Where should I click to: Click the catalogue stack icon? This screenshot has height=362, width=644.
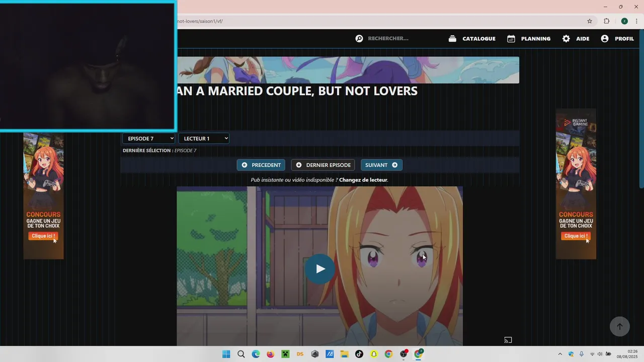452,39
